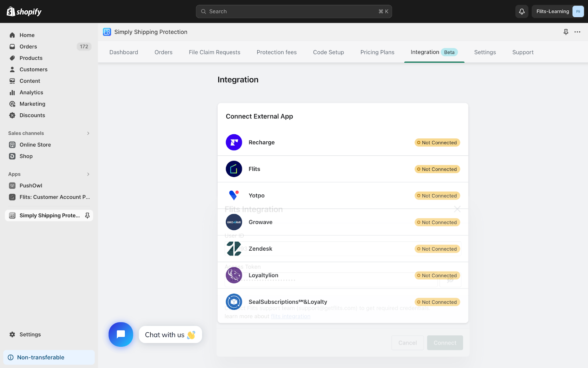Click Zendesk Not Connected badge
The width and height of the screenshot is (588, 368).
[x=437, y=249]
